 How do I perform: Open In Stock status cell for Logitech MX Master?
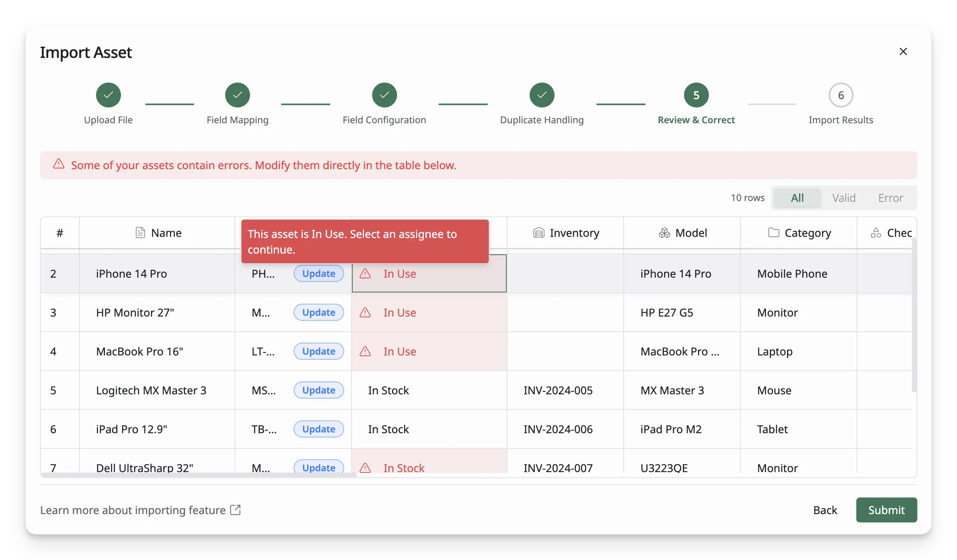[x=429, y=390]
